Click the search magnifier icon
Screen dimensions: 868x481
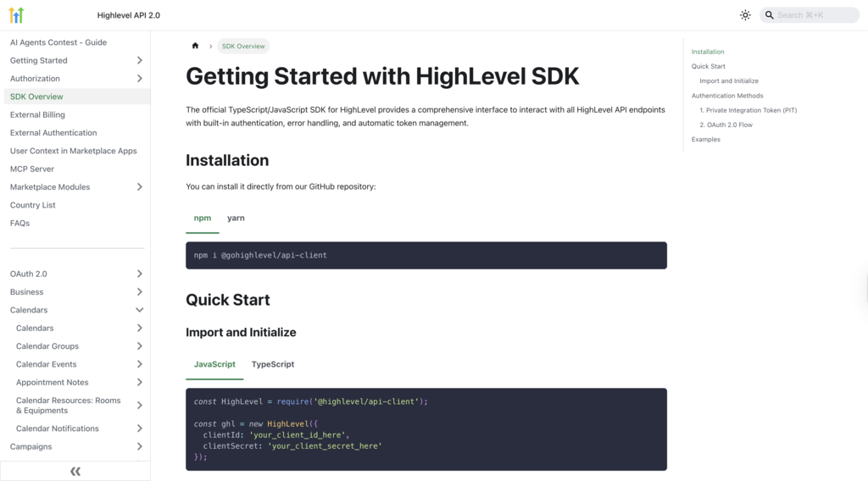(769, 15)
